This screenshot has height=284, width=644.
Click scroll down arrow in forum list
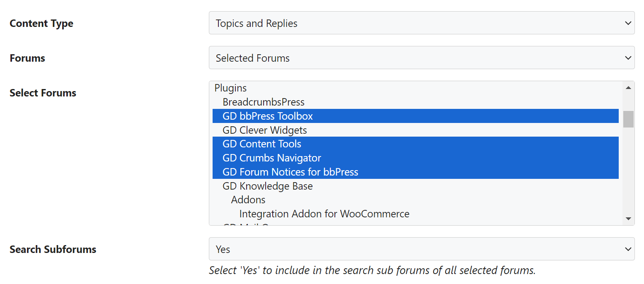(628, 219)
